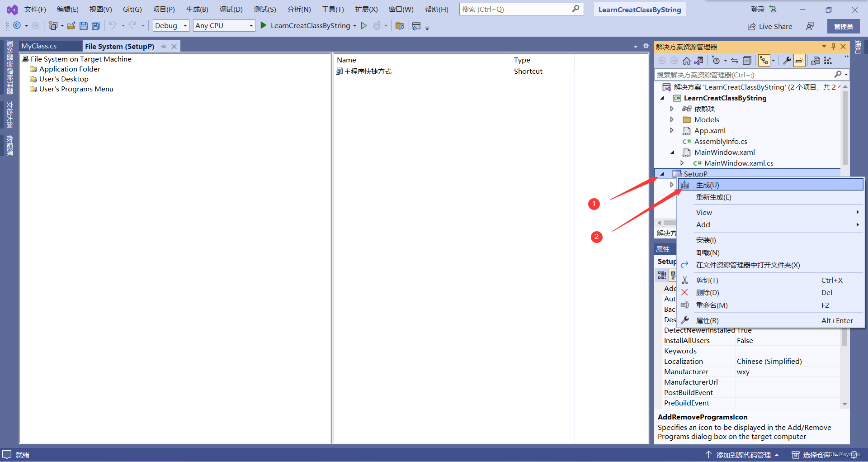The width and height of the screenshot is (868, 462).
Task: Expand MainWindow.xaml.cs node
Action: click(x=682, y=163)
